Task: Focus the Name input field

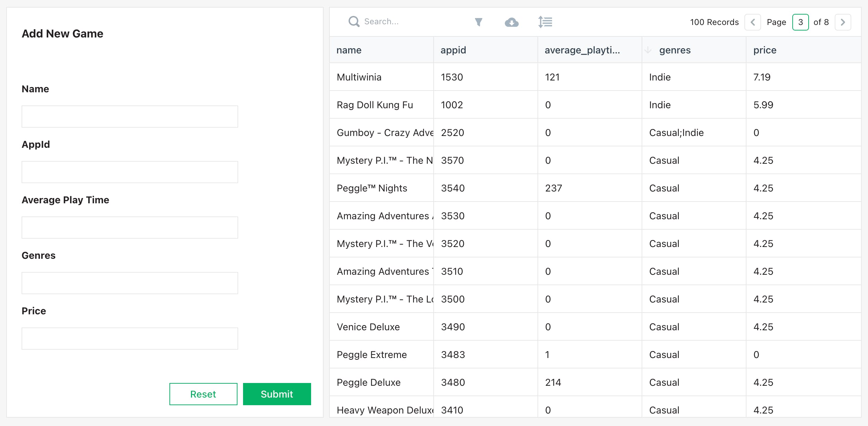Action: pyautogui.click(x=130, y=117)
